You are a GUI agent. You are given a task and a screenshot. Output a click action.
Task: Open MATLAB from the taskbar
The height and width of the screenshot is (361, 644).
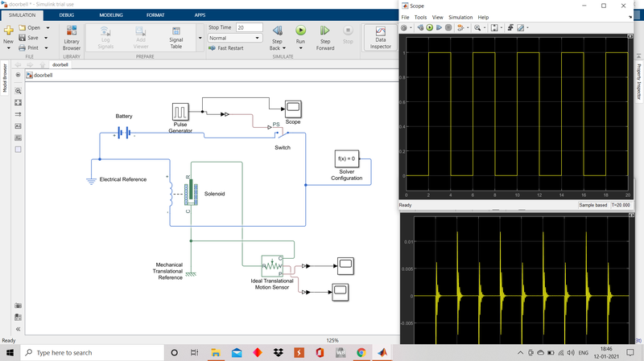pyautogui.click(x=382, y=353)
